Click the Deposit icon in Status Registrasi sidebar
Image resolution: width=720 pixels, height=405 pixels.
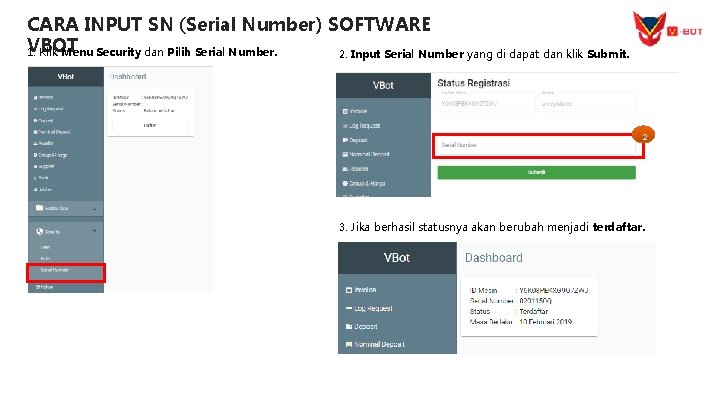[345, 140]
